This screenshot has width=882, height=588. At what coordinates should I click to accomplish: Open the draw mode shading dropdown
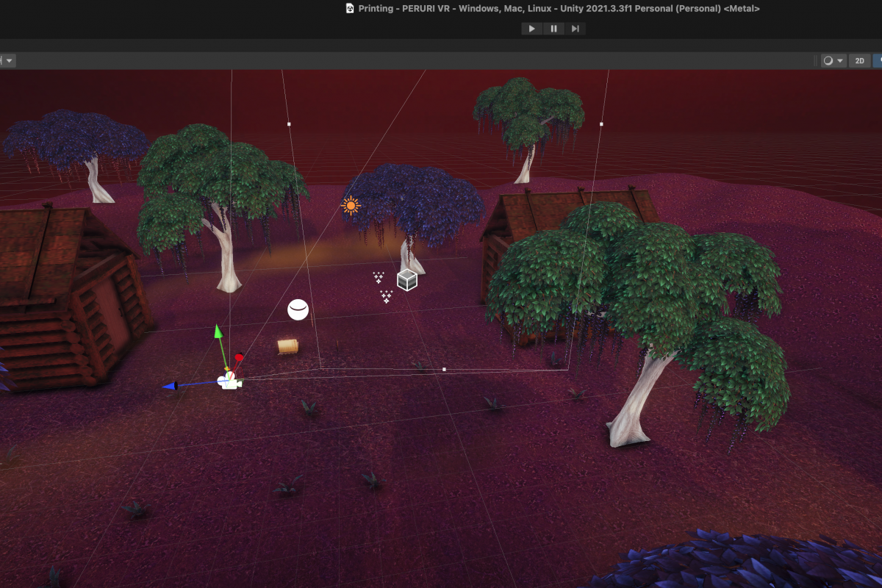[833, 61]
